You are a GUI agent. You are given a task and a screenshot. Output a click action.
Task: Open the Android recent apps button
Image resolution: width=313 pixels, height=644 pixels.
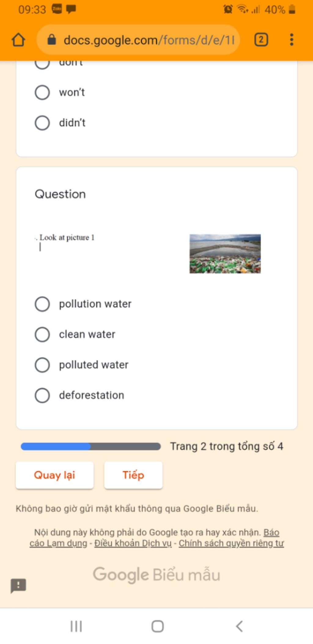pos(76,626)
